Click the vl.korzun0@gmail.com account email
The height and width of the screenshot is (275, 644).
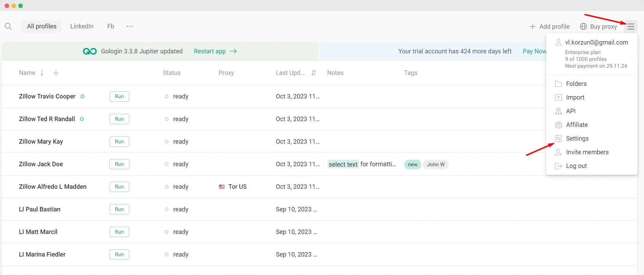pyautogui.click(x=596, y=42)
